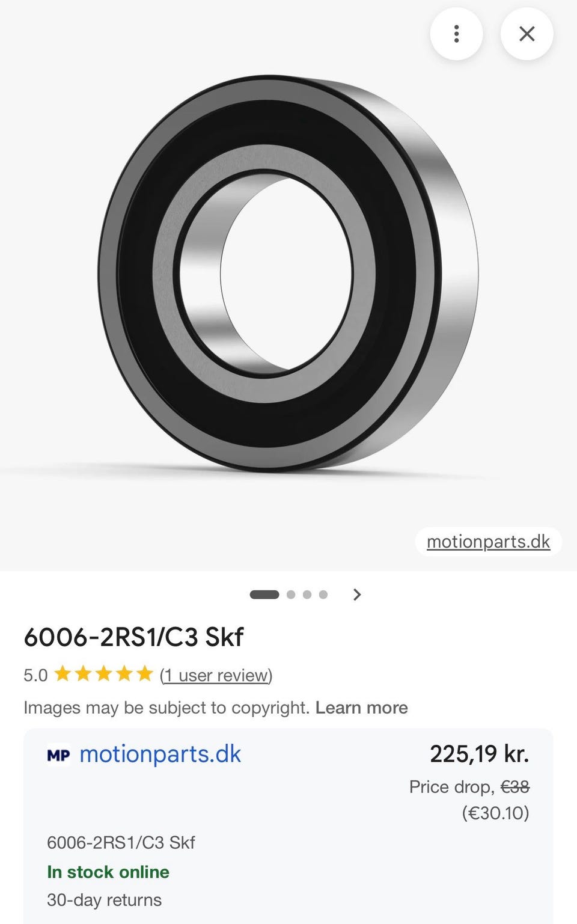Select the first active carousel indicator

tap(264, 595)
